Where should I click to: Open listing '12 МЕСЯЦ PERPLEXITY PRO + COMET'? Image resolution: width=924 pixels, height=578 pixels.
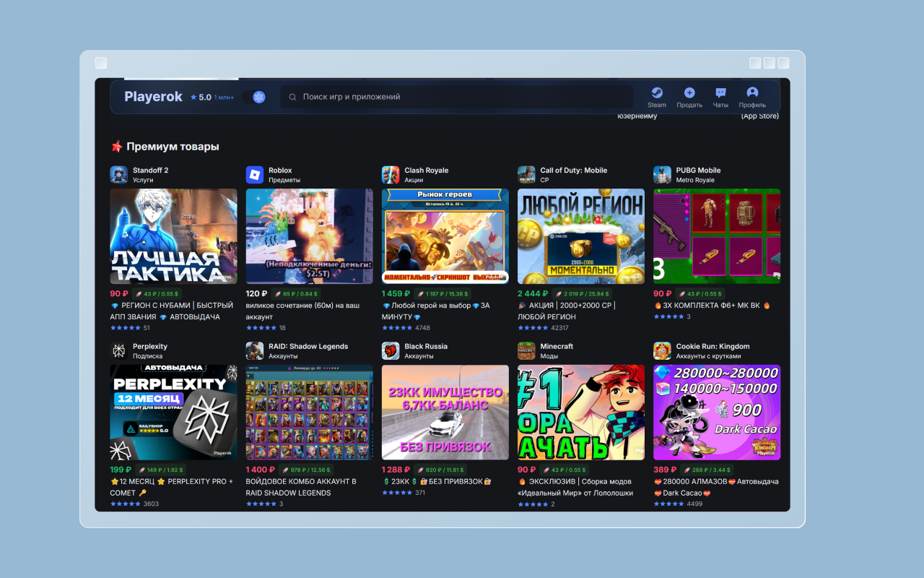coord(172,488)
